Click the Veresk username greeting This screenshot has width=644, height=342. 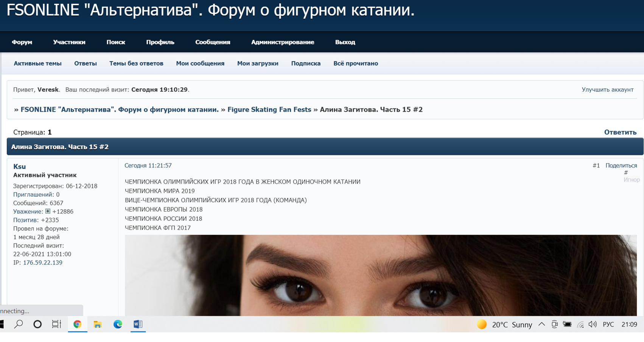(48, 90)
